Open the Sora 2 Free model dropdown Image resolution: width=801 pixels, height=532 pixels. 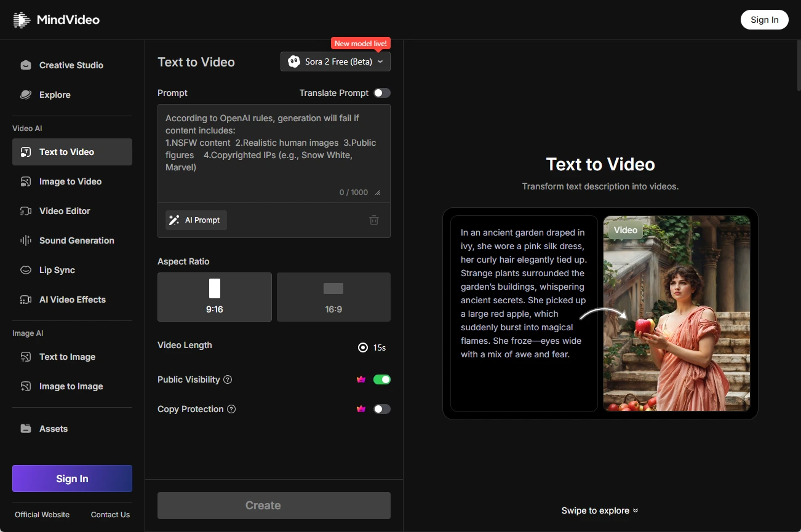tap(335, 62)
